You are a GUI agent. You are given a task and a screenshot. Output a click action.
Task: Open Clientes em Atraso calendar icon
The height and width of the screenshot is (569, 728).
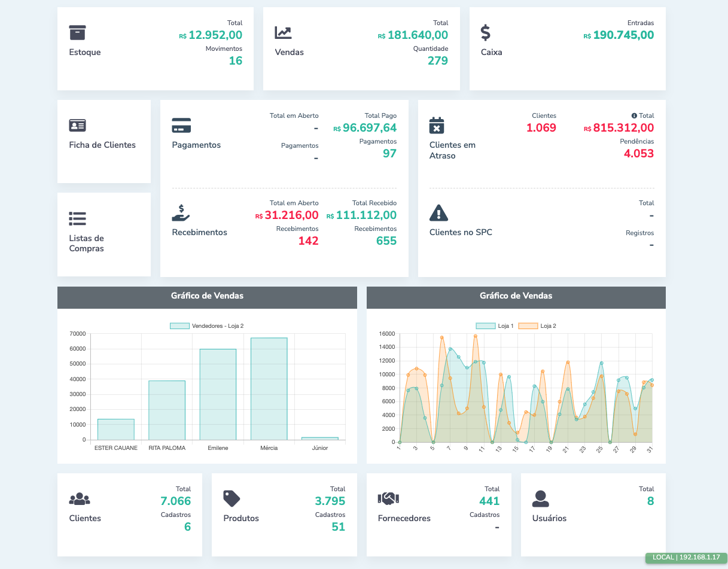437,126
